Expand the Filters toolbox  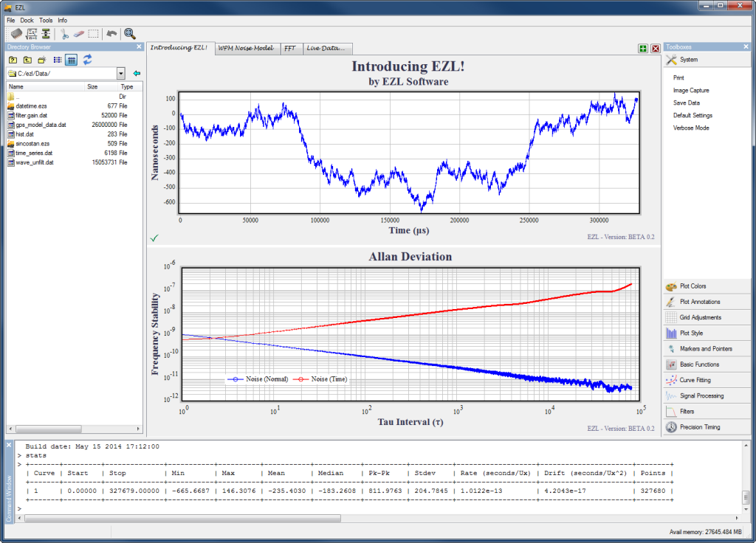click(x=707, y=412)
